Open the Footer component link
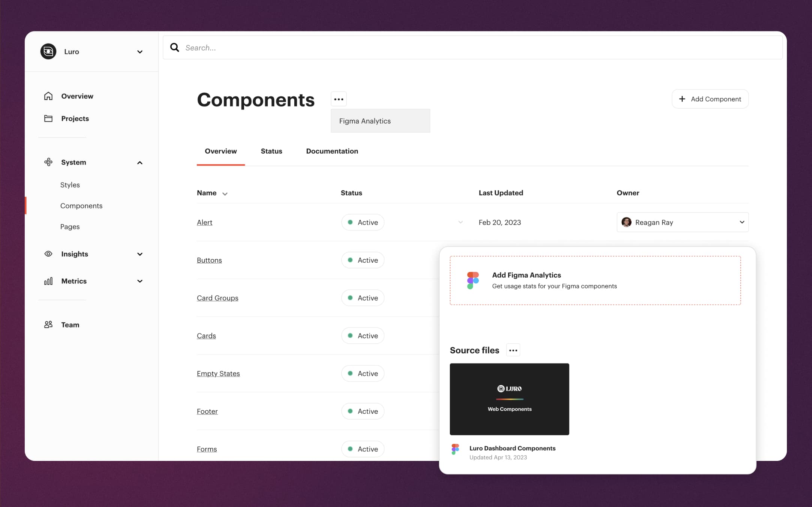Image resolution: width=812 pixels, height=507 pixels. (207, 411)
